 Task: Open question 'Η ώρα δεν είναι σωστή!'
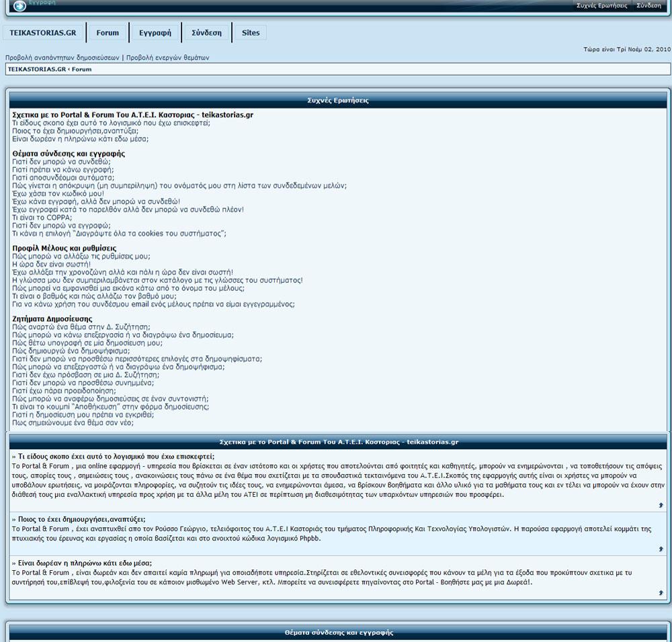pos(52,264)
